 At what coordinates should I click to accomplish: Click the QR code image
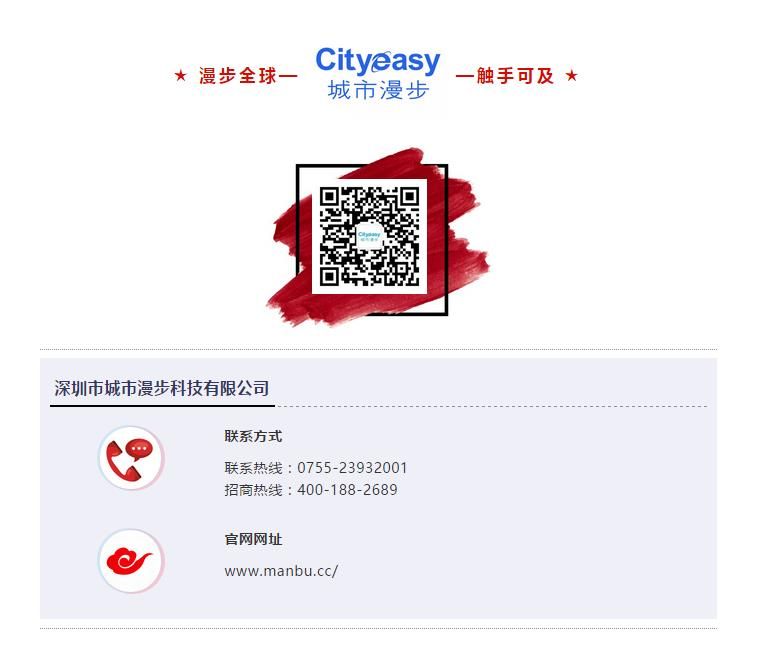tap(369, 236)
